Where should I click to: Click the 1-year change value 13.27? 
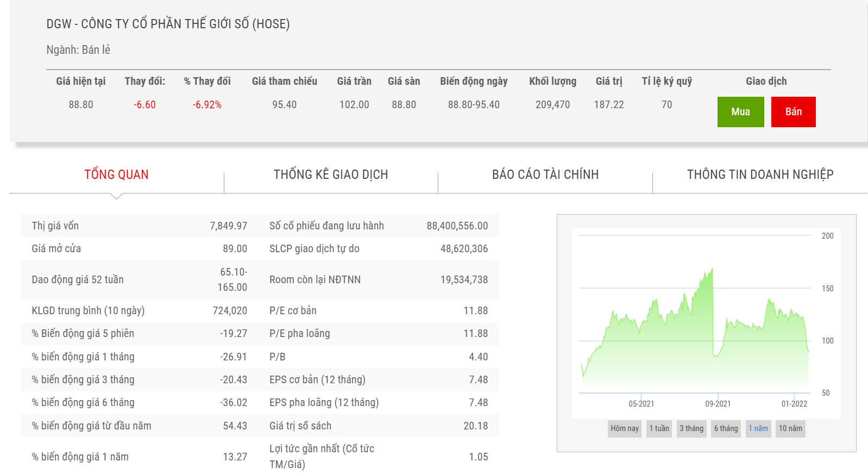pyautogui.click(x=235, y=457)
